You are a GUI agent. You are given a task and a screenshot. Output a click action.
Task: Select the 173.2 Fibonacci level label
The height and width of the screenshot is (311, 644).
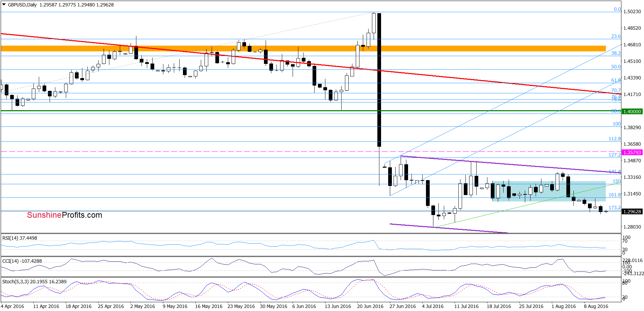coord(615,208)
